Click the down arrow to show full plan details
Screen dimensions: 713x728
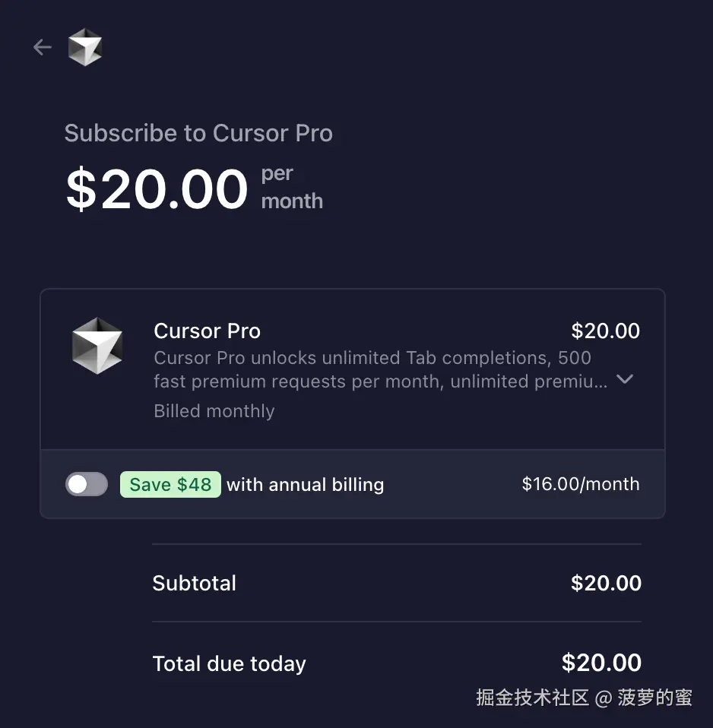[624, 379]
